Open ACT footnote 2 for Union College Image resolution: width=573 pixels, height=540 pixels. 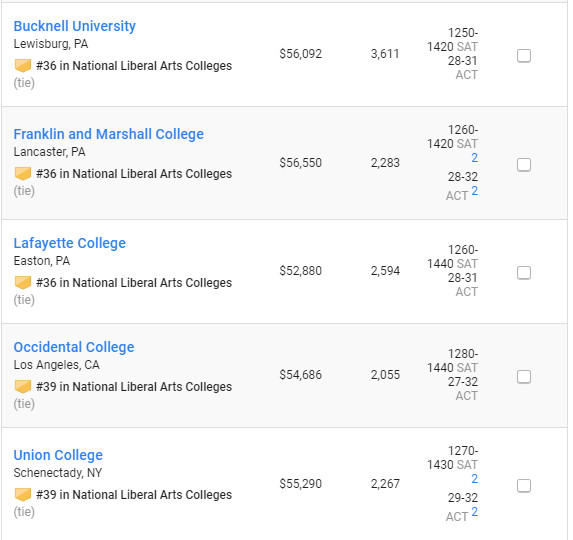(474, 512)
